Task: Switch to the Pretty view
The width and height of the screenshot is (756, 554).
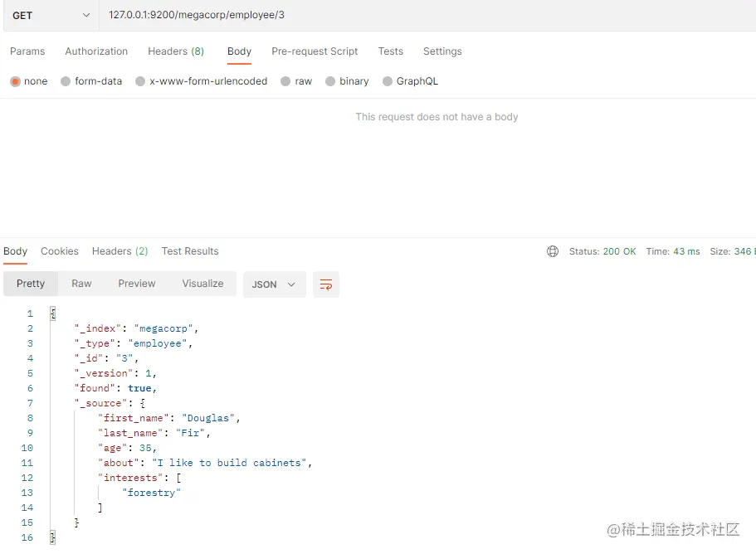Action: tap(31, 284)
